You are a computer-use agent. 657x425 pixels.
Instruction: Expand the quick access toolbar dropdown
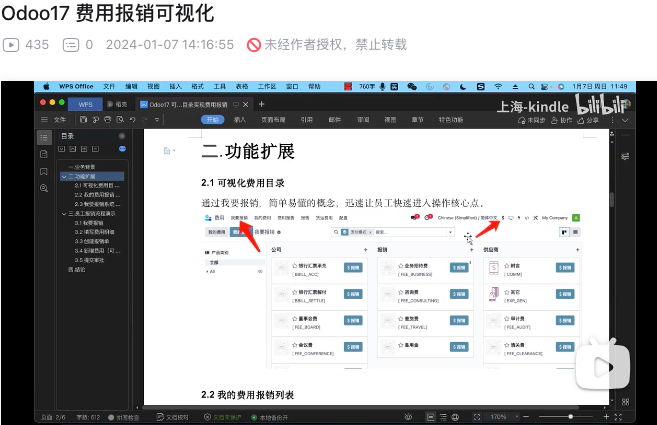coord(157,120)
